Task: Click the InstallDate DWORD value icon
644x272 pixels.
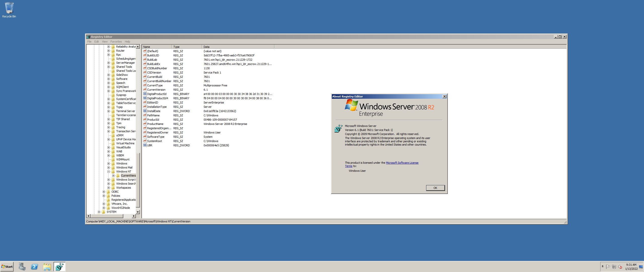Action: (x=145, y=111)
